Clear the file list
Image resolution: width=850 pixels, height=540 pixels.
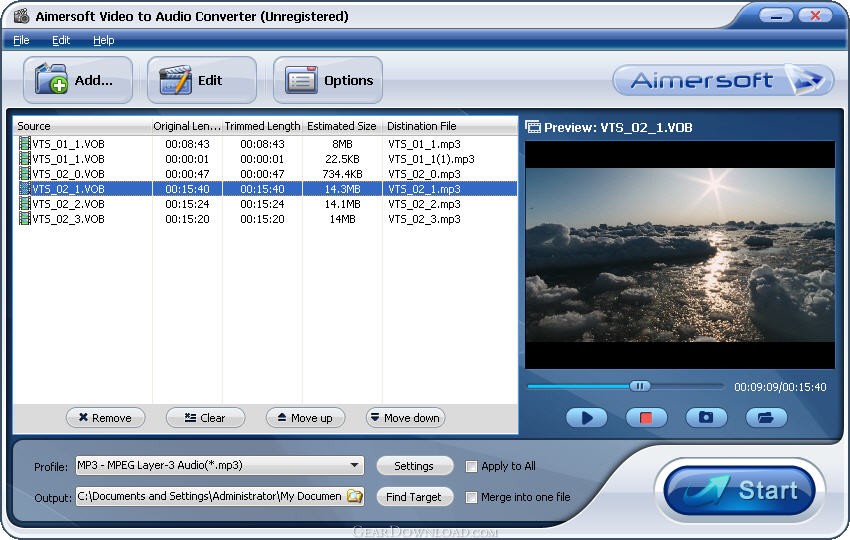[205, 418]
